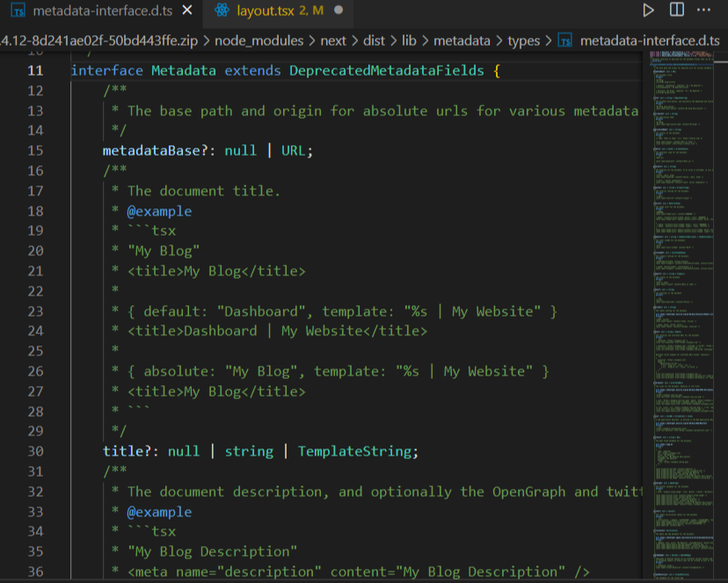Click the zip archive breadcrumb segment

coord(98,40)
